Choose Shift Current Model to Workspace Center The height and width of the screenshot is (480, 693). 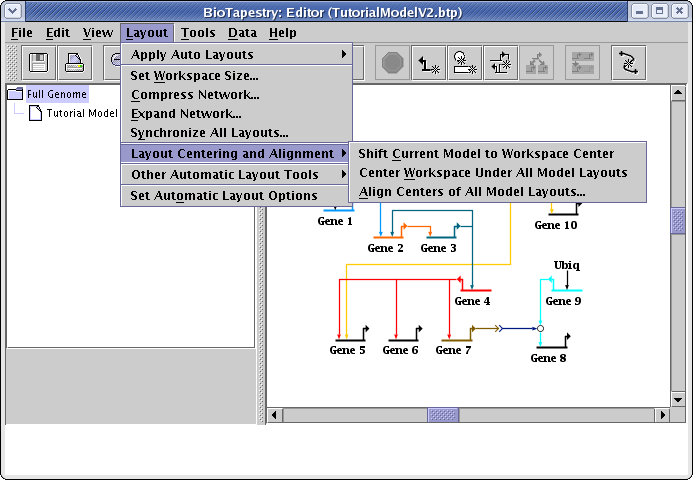pyautogui.click(x=486, y=154)
